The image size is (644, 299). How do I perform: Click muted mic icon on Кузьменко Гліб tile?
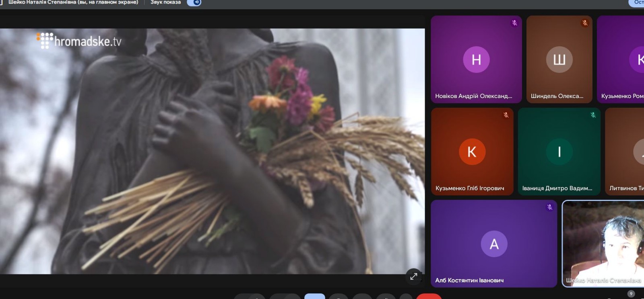[506, 115]
